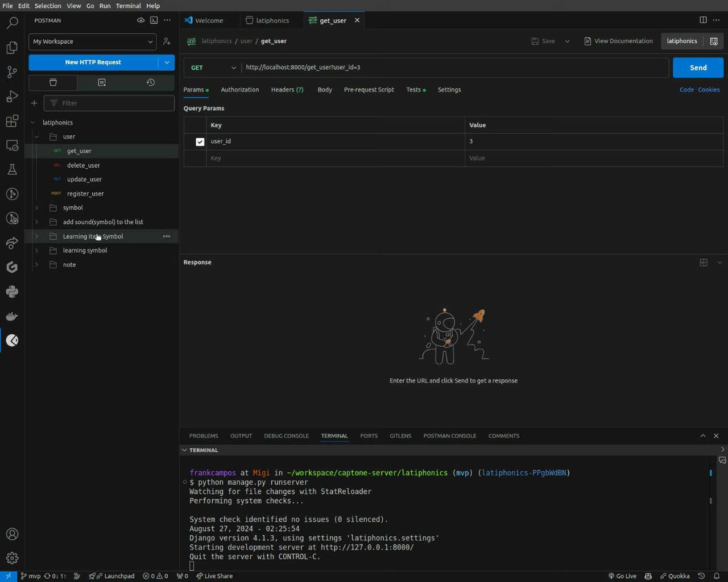Open the Extensions view
Viewport: 728px width, 582px height.
pyautogui.click(x=12, y=121)
